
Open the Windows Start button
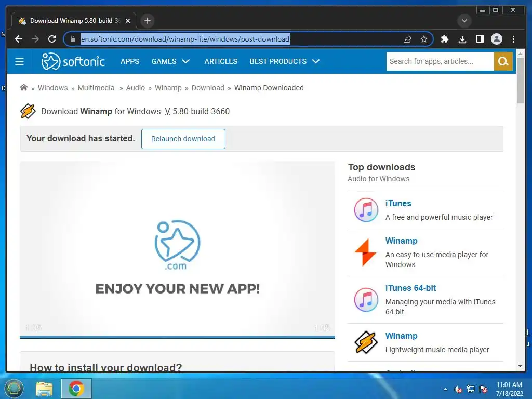click(14, 389)
